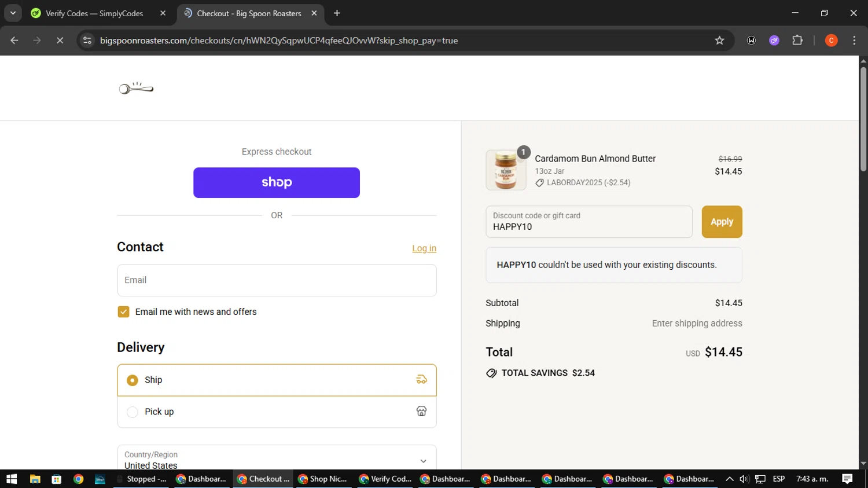Click the 'Enter shipping address' text
This screenshot has width=868, height=488.
click(697, 324)
